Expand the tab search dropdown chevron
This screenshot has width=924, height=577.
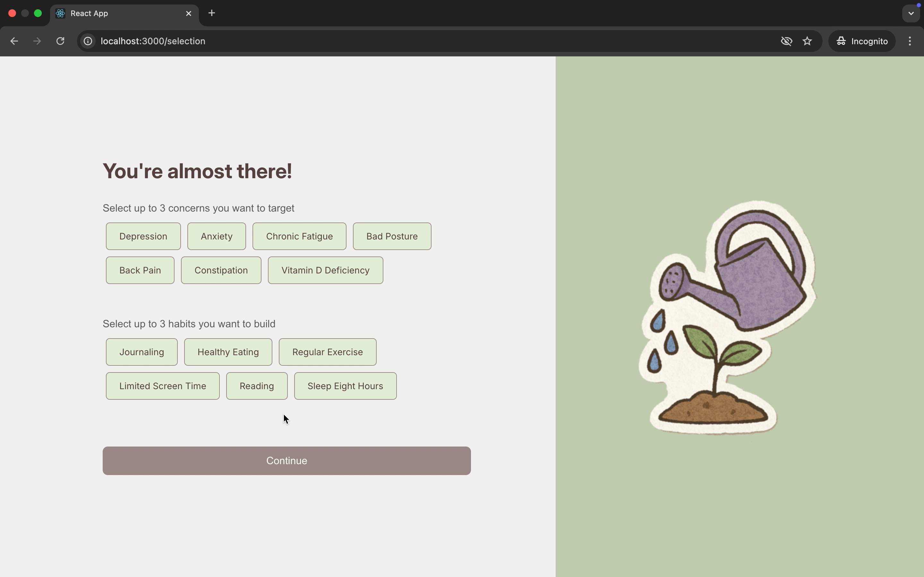[911, 13]
